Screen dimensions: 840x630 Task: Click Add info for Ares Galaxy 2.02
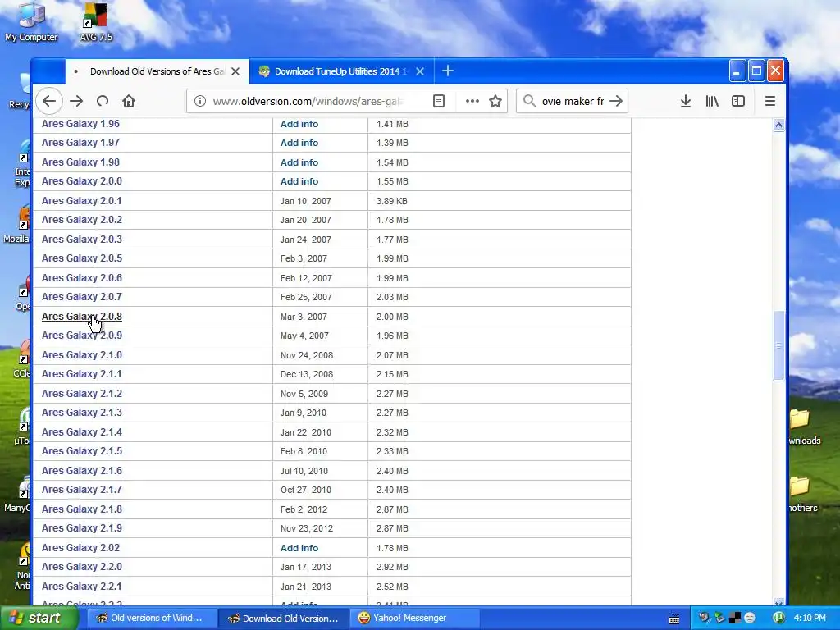299,548
